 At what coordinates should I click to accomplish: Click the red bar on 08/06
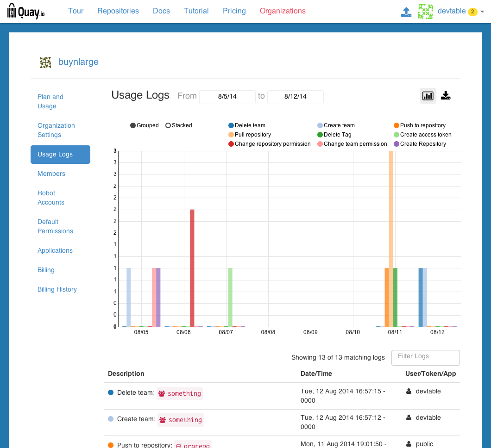[192, 268]
